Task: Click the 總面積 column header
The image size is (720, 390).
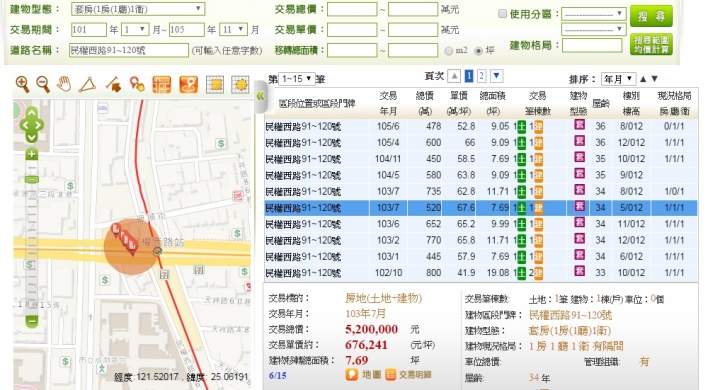Action: point(493,103)
